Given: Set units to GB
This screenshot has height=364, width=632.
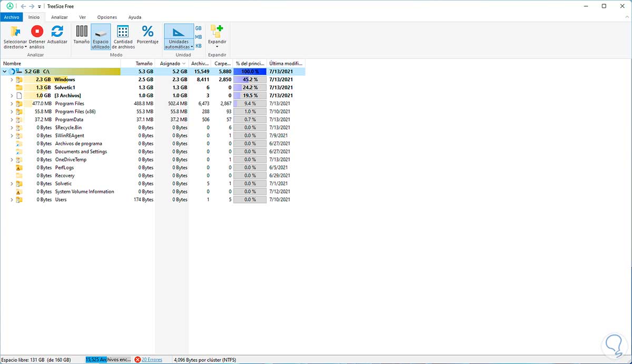Looking at the screenshot, I should point(199,28).
